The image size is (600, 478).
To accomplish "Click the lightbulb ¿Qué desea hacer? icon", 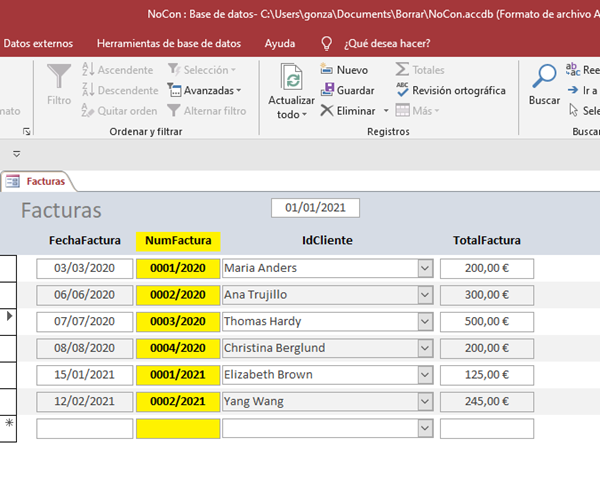I will point(325,44).
